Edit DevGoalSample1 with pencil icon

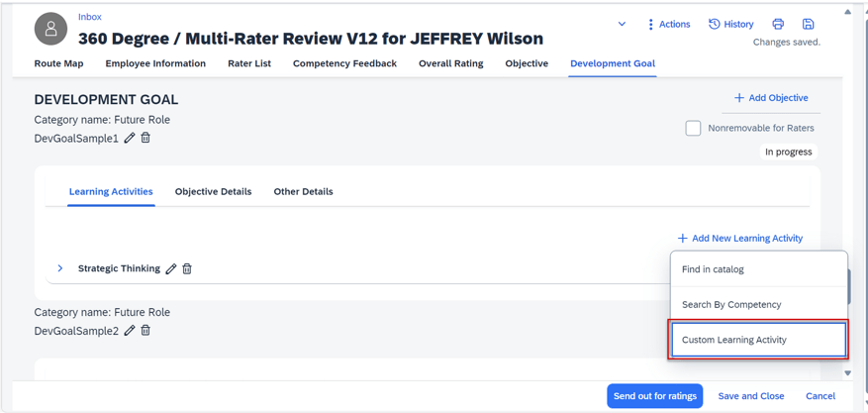point(130,139)
